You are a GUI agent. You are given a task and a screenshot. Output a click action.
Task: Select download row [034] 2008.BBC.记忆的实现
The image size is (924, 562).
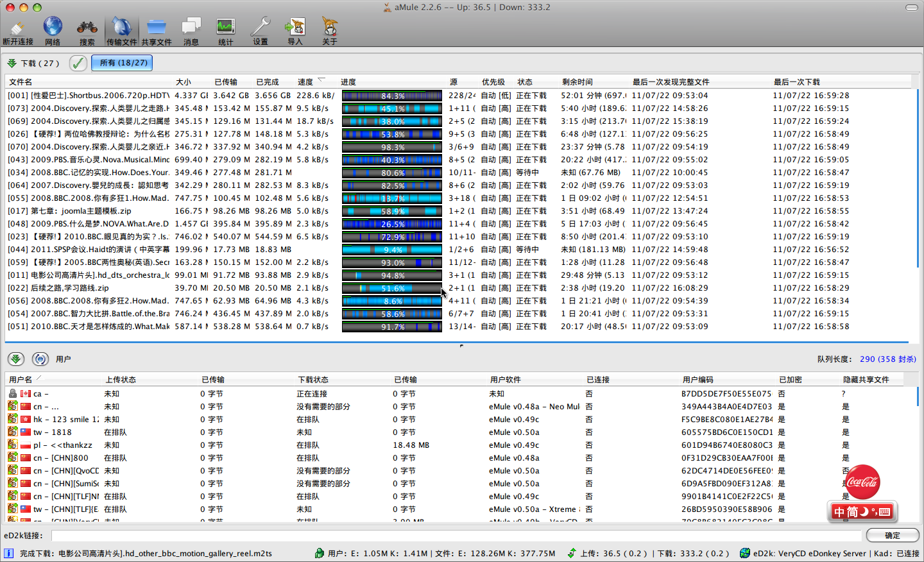tap(458, 173)
